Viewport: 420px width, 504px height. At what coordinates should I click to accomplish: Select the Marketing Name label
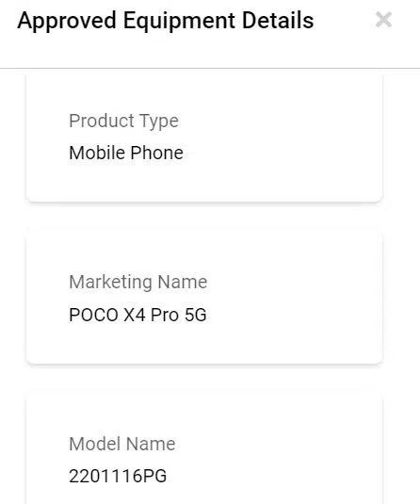(138, 283)
